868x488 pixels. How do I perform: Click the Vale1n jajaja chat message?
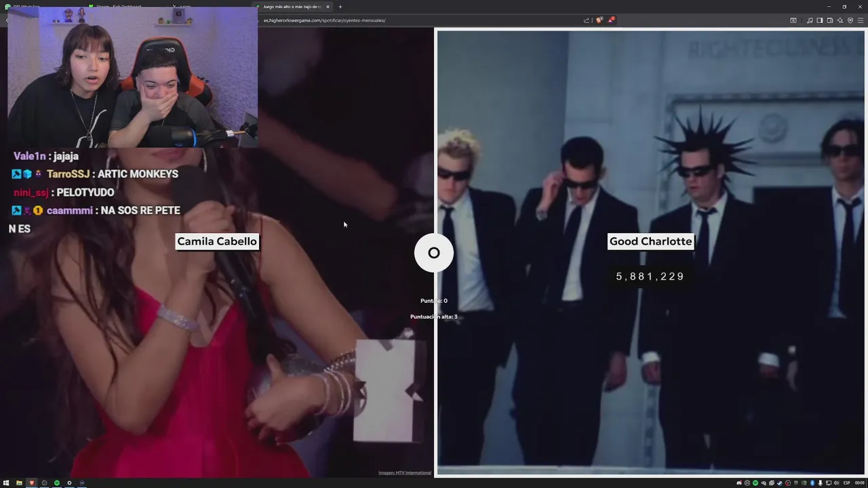46,156
